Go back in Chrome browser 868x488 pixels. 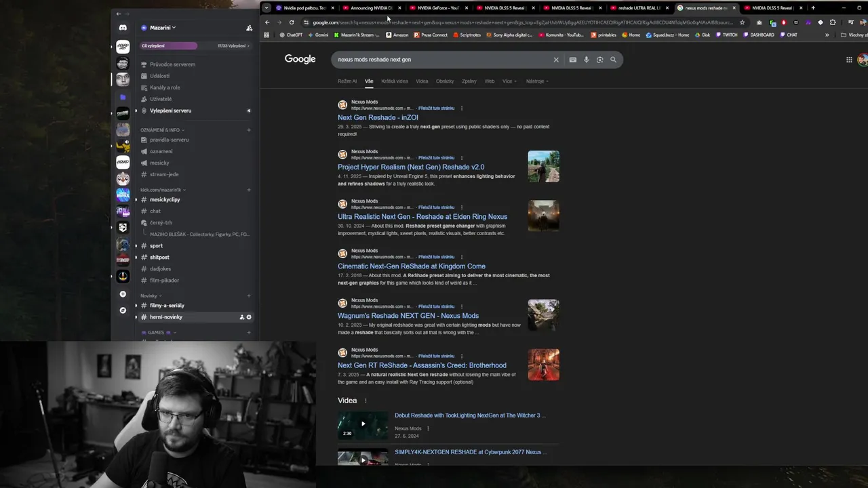pyautogui.click(x=267, y=22)
